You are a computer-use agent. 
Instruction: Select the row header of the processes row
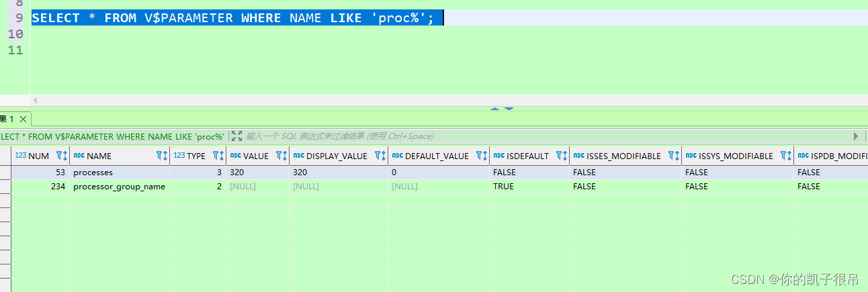click(x=5, y=173)
